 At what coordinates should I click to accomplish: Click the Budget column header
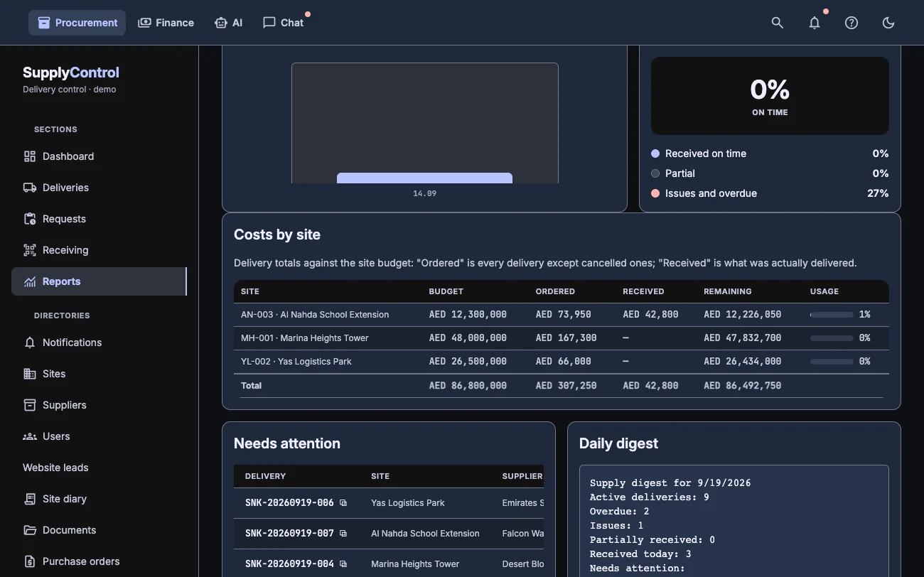click(446, 291)
